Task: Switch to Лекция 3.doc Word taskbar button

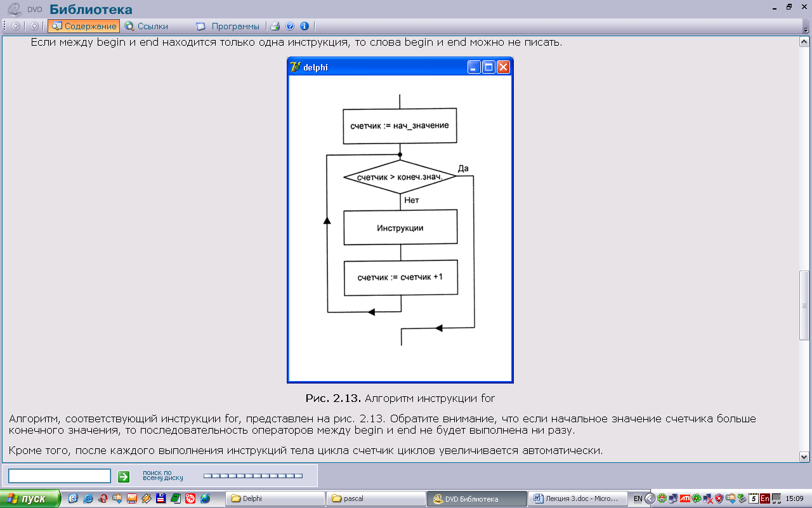Action: coord(577,498)
